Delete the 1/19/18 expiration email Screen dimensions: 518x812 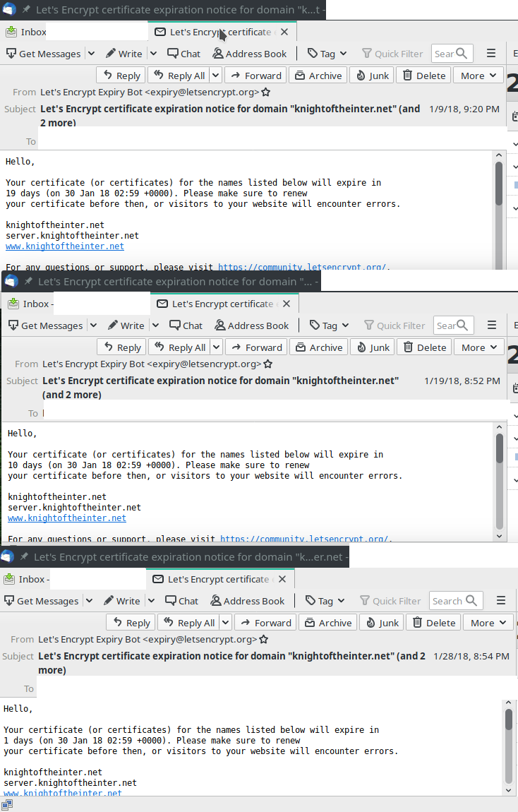click(424, 347)
